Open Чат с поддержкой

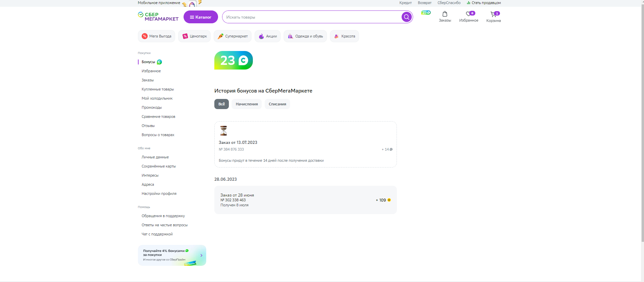(x=157, y=234)
